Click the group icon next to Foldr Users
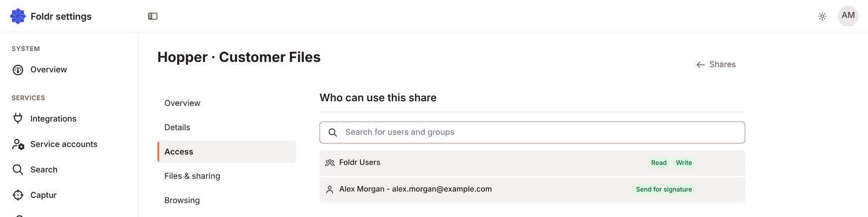The image size is (868, 217). (x=330, y=163)
